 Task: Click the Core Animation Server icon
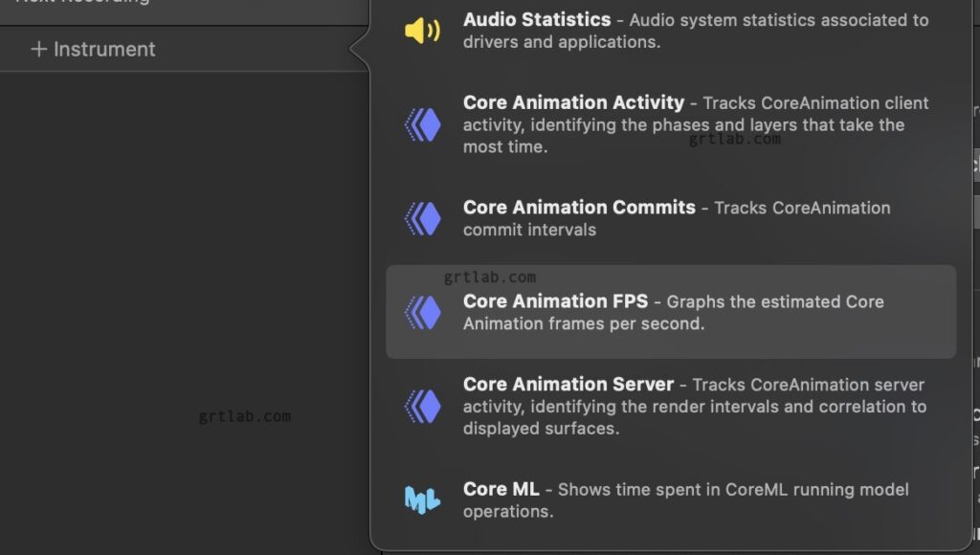tap(422, 406)
